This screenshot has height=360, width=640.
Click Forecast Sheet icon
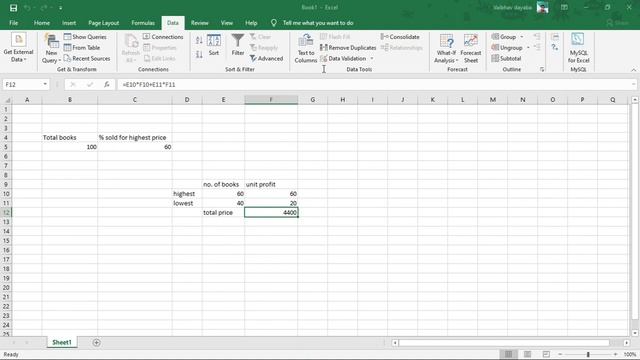tap(471, 49)
